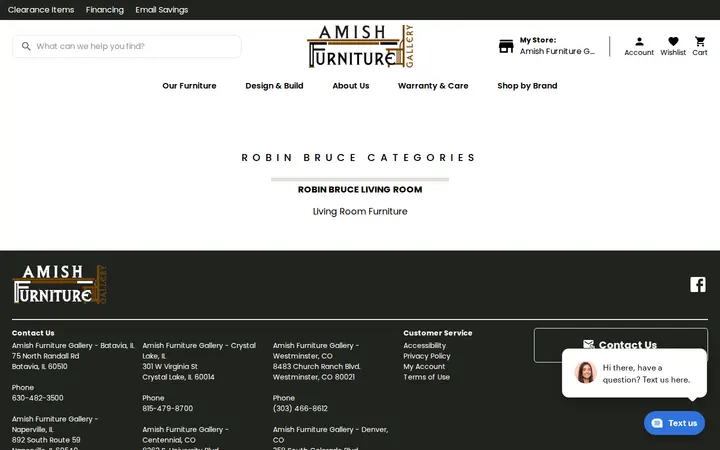
Task: Open the Terms of Use link
Action: click(x=426, y=377)
